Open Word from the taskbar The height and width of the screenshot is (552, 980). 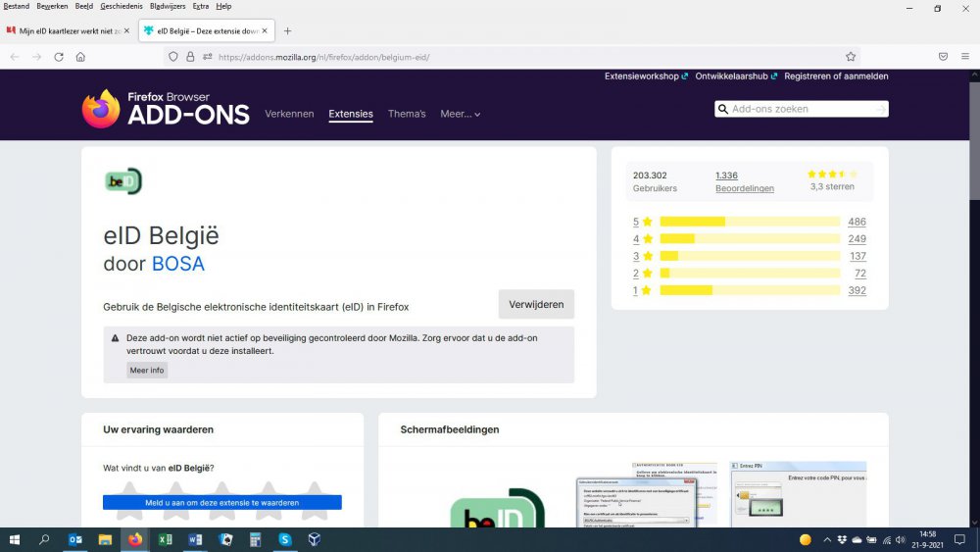click(195, 539)
